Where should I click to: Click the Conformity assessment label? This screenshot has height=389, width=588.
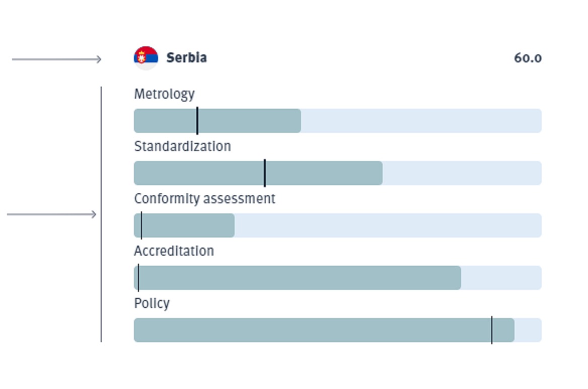click(204, 199)
